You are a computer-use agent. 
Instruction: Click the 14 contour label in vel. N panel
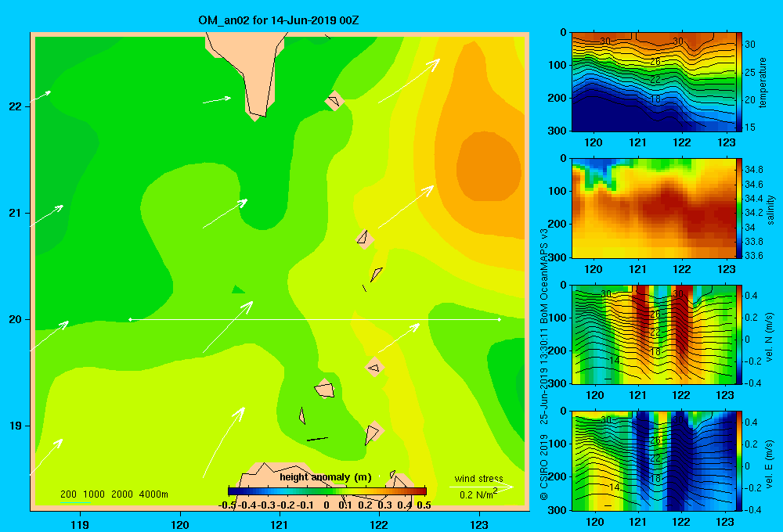tap(615, 361)
